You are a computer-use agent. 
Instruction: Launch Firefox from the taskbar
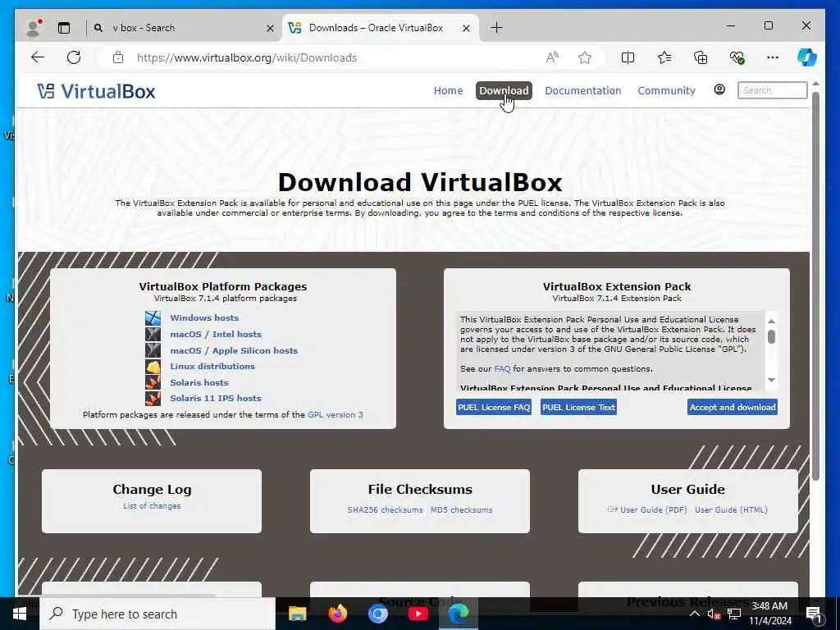[337, 614]
